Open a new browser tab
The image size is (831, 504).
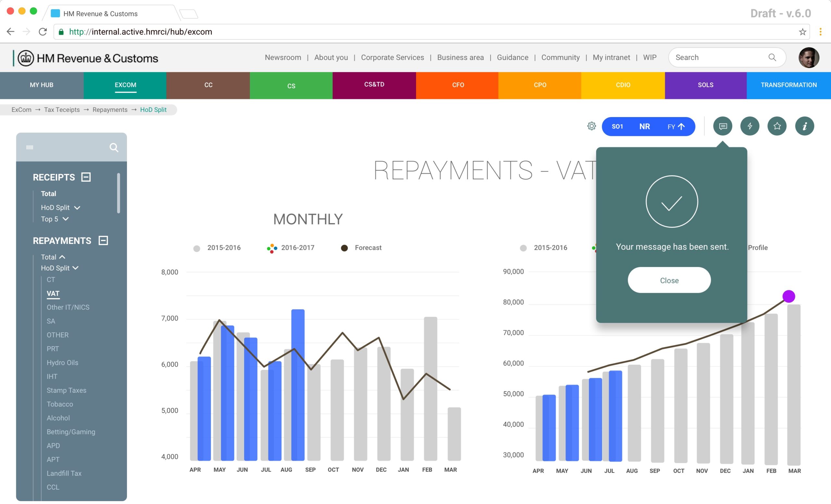coord(189,14)
